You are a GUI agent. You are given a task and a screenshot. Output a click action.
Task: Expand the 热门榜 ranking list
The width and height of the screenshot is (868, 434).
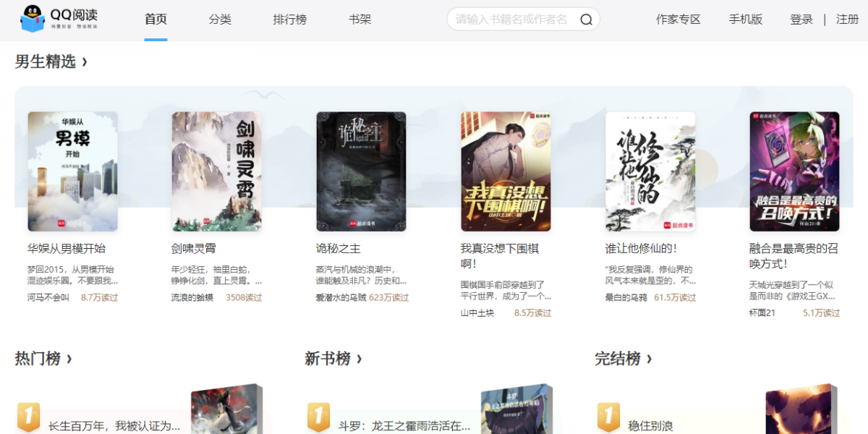click(x=43, y=359)
